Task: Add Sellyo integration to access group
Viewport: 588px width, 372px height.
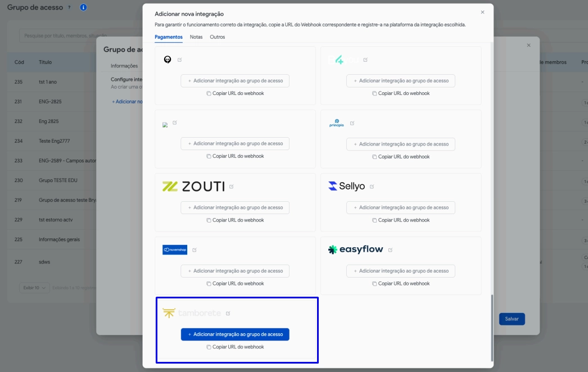Action: pos(400,207)
